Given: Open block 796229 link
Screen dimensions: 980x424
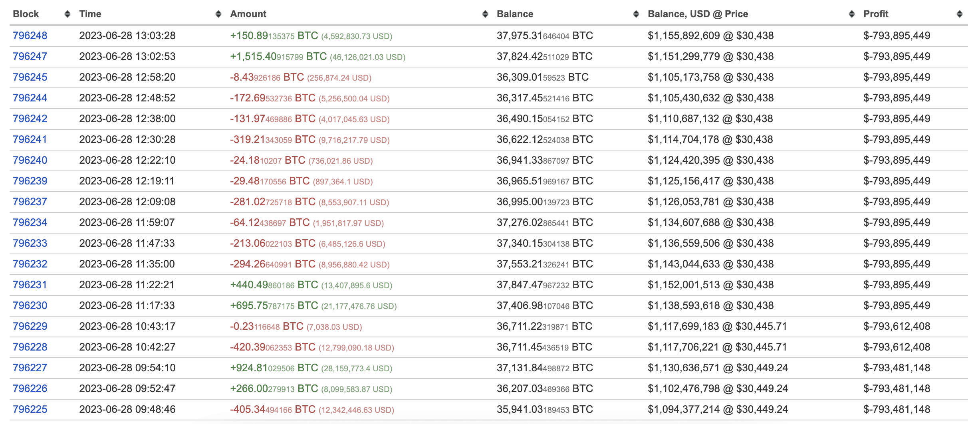Looking at the screenshot, I should tap(30, 326).
